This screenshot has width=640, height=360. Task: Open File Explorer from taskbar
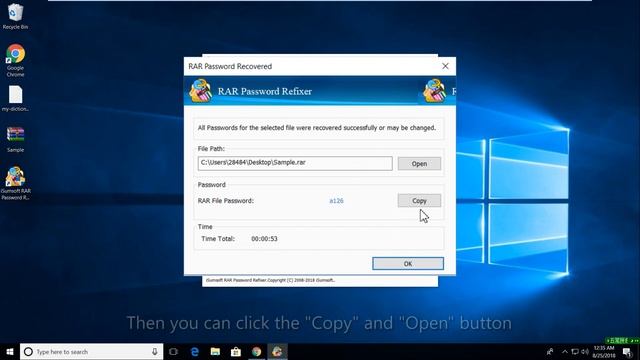[x=215, y=351]
